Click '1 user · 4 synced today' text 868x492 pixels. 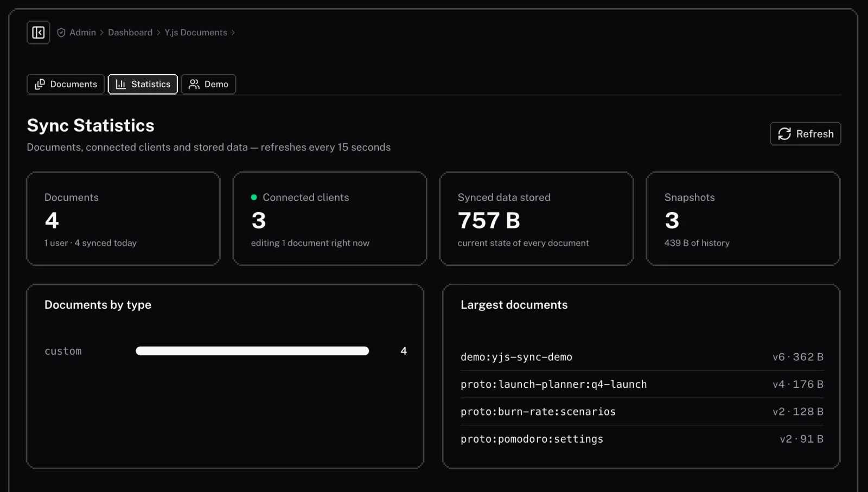pos(91,243)
